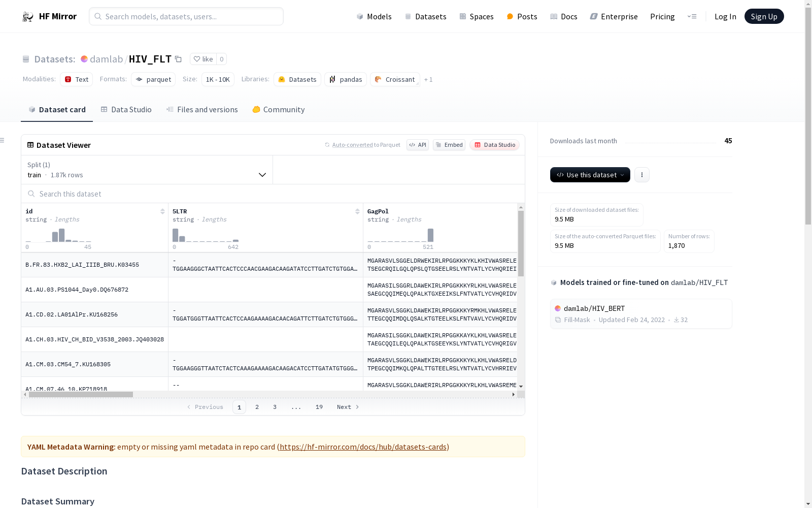Open the damlab/HIV_BERT model card
This screenshot has width=812, height=508.
(641, 314)
